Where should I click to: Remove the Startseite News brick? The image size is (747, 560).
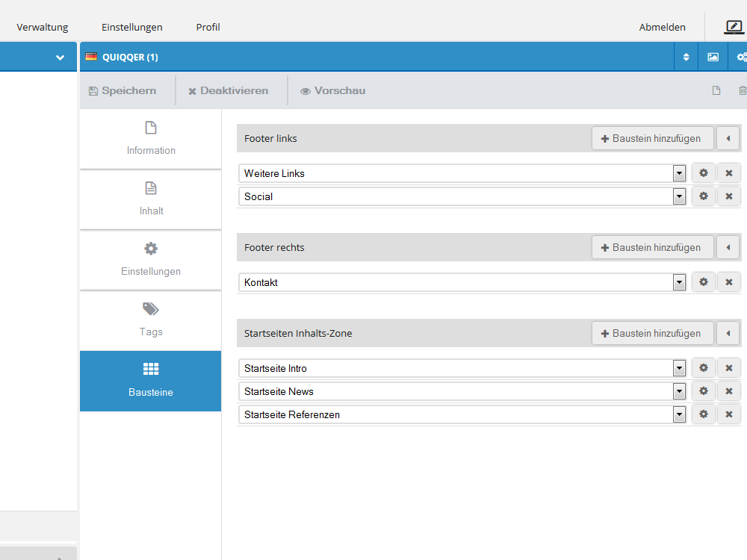(729, 391)
